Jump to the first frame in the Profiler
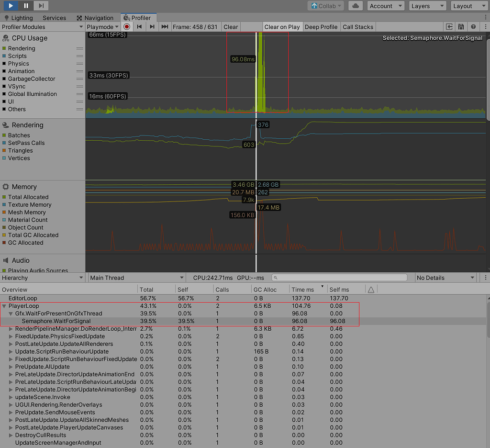This screenshot has height=448, width=490. click(139, 27)
